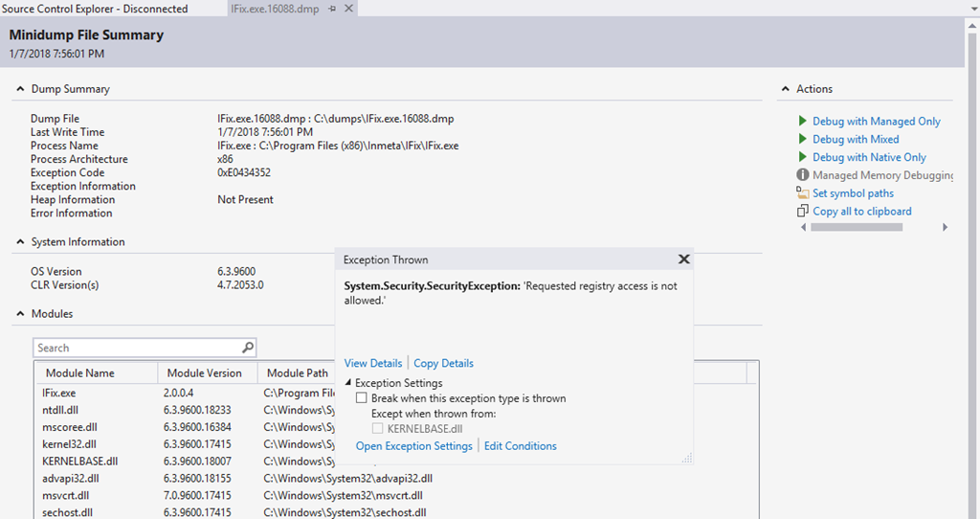The height and width of the screenshot is (519, 980).
Task: Click the search magnifier icon in Modules
Action: click(x=248, y=349)
